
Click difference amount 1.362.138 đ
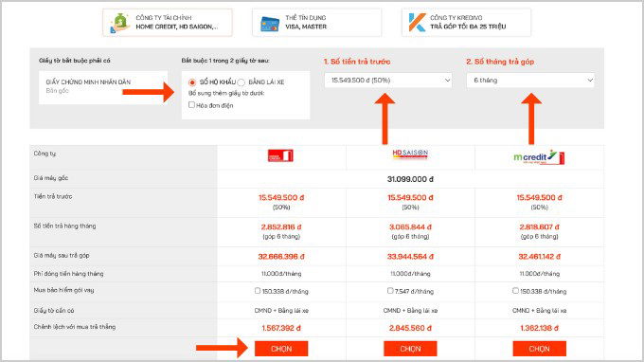pyautogui.click(x=539, y=328)
